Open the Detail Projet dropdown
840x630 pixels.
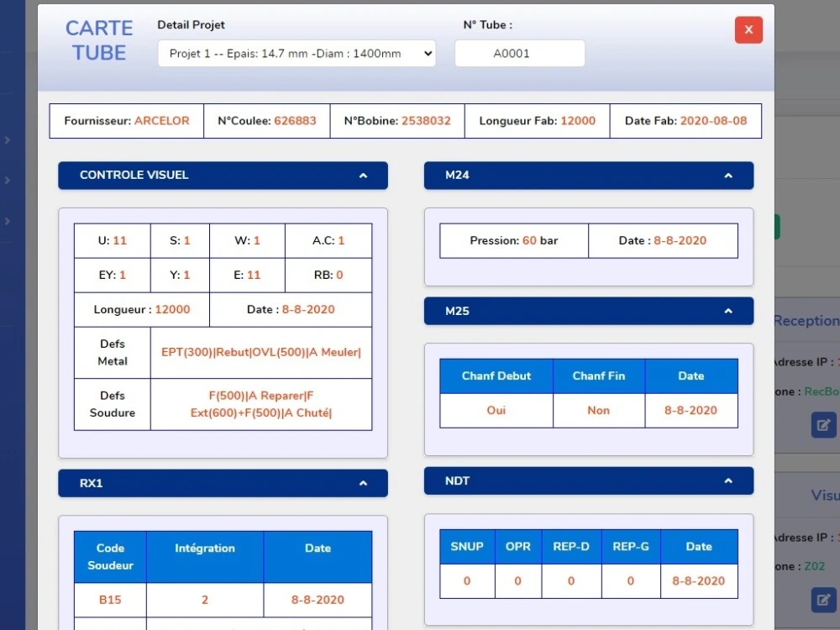pyautogui.click(x=297, y=53)
